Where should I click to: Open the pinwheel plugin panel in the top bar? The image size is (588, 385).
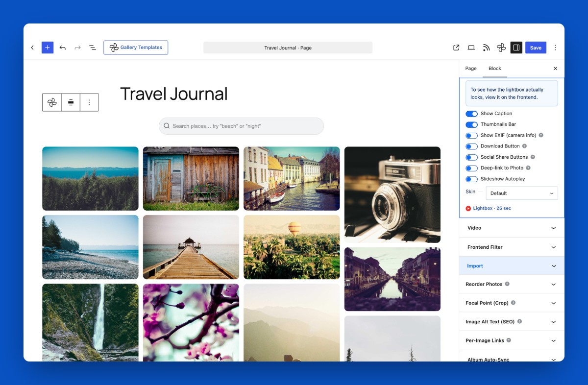coord(501,48)
